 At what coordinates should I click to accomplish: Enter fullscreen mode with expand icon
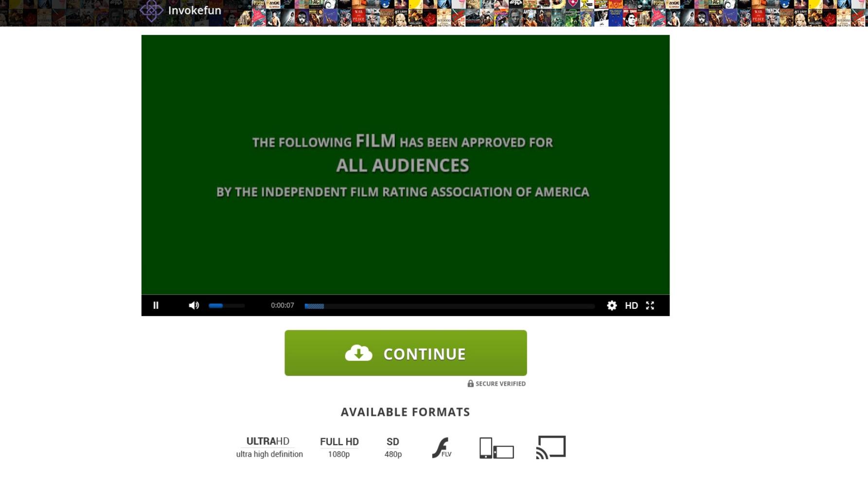coord(650,305)
